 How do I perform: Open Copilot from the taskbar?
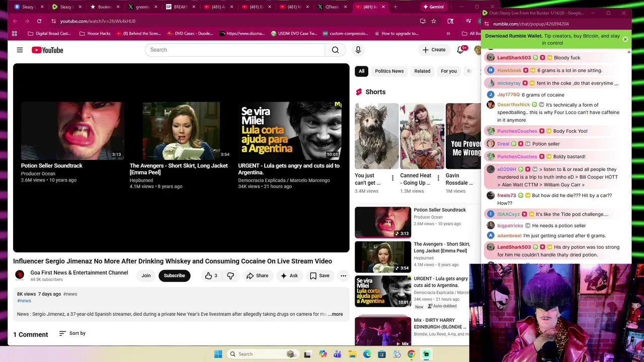[323, 354]
